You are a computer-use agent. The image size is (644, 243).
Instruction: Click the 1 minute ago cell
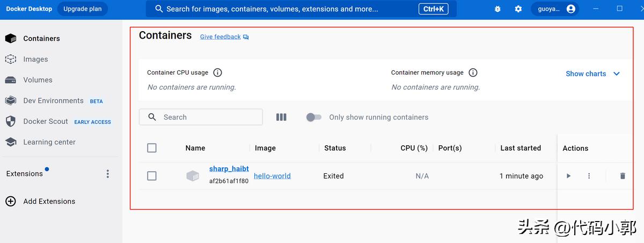521,176
